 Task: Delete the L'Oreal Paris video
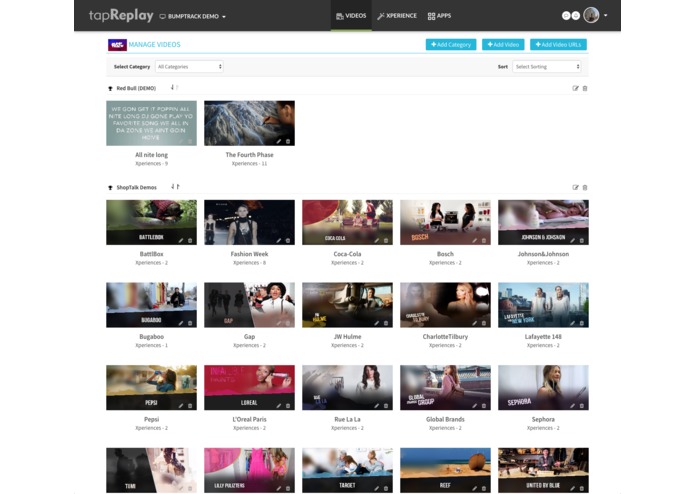pyautogui.click(x=288, y=406)
